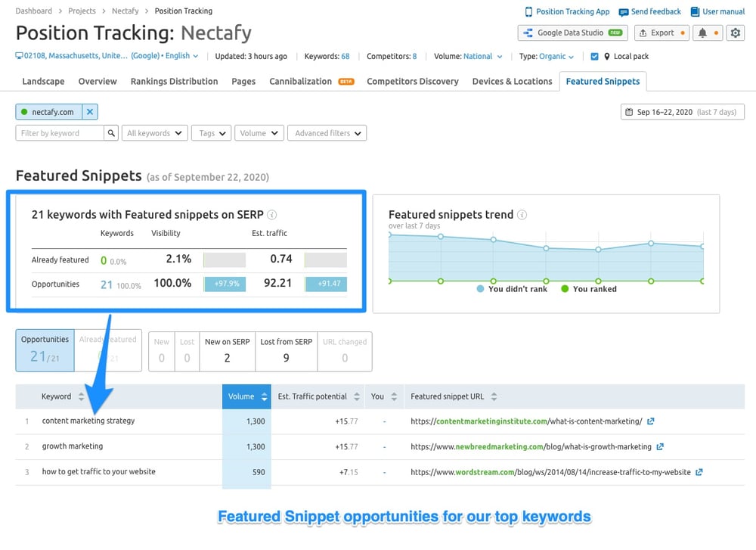Viewport: 756px width, 550px height.
Task: Select the Lost filter box
Action: pyautogui.click(x=187, y=351)
